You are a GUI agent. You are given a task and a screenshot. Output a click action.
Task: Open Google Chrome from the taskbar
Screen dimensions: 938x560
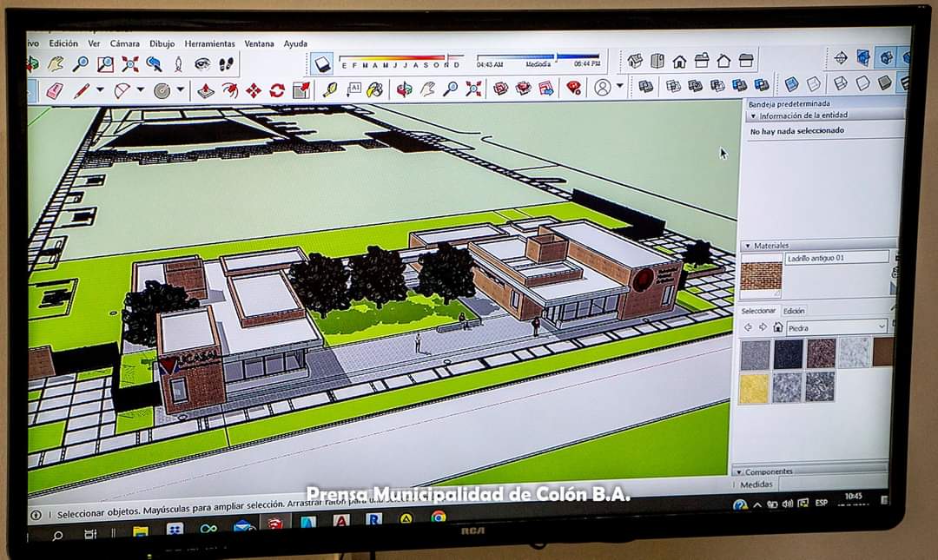[439, 517]
